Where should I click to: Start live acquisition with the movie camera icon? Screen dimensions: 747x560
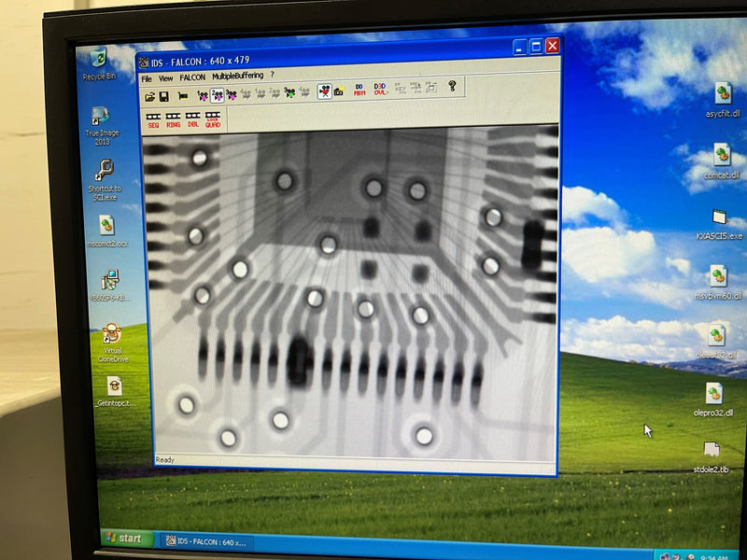[324, 91]
